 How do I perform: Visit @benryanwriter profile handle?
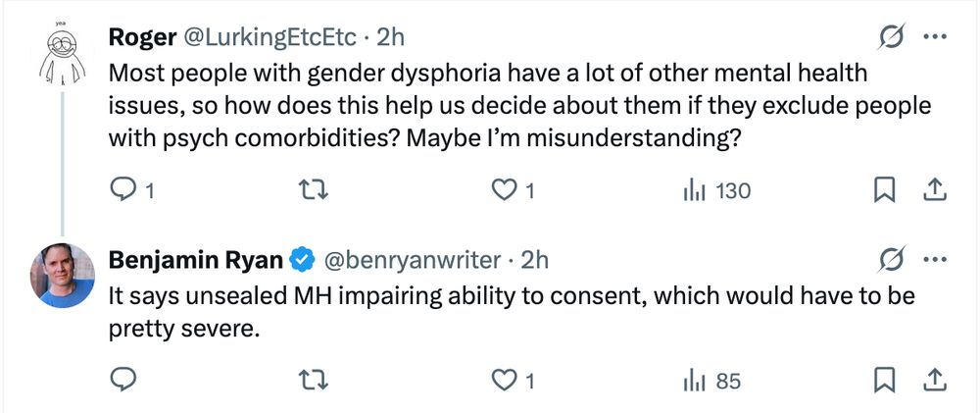pos(410,260)
